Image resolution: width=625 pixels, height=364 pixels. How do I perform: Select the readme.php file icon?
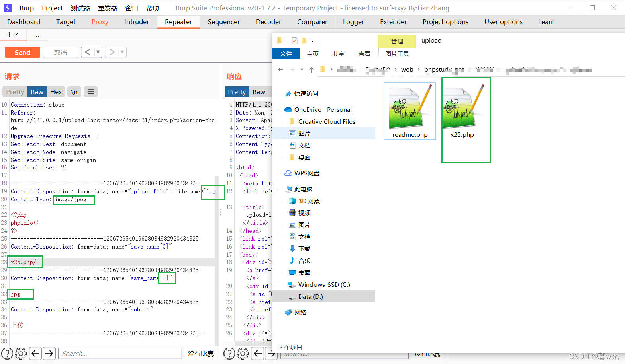pos(410,107)
